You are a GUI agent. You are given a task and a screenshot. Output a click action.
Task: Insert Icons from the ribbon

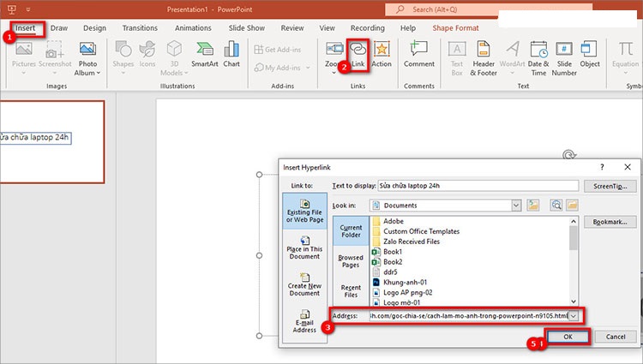point(147,55)
